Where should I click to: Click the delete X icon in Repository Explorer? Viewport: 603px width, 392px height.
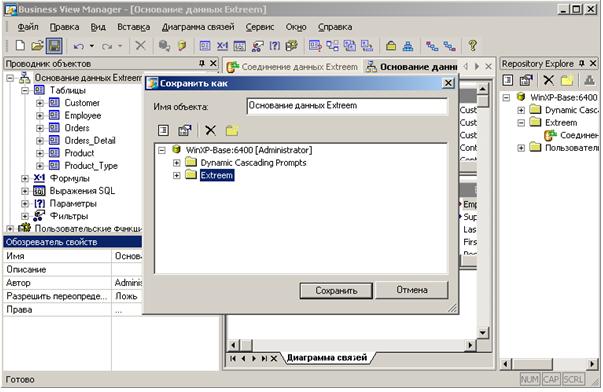pos(548,80)
